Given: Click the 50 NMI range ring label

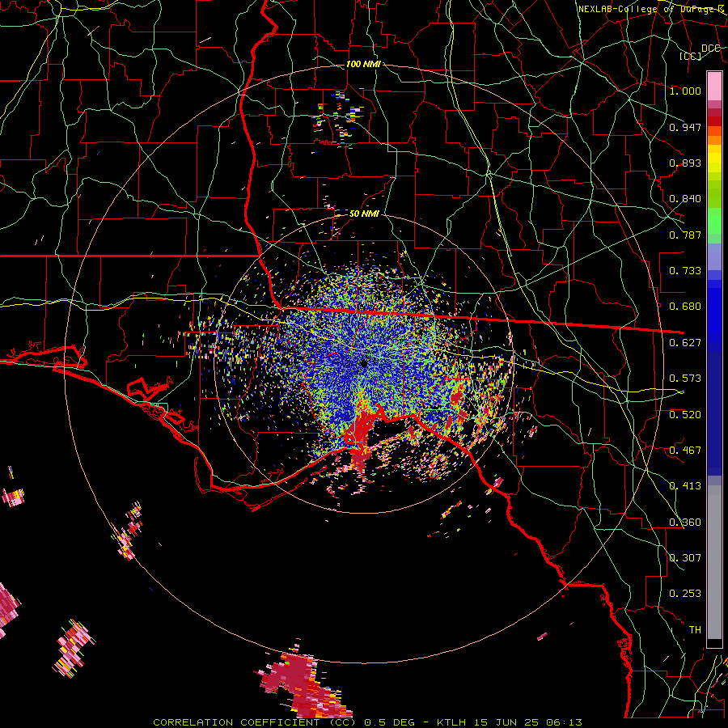Looking at the screenshot, I should (364, 214).
